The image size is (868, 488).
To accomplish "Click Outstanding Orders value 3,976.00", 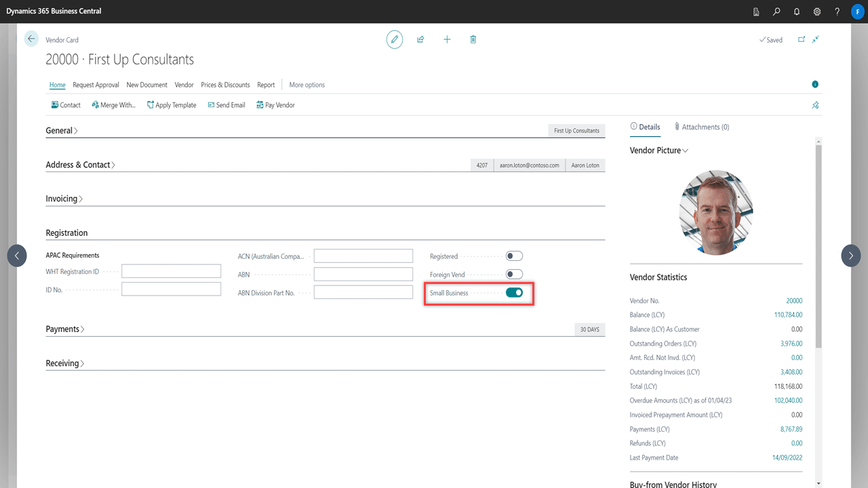I will (x=791, y=344).
